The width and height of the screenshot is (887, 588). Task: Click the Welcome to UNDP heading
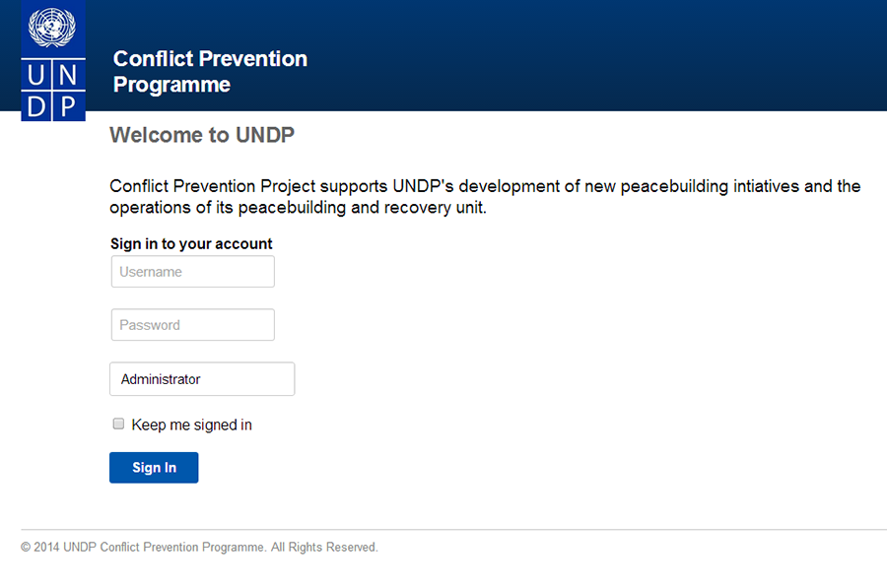202,135
